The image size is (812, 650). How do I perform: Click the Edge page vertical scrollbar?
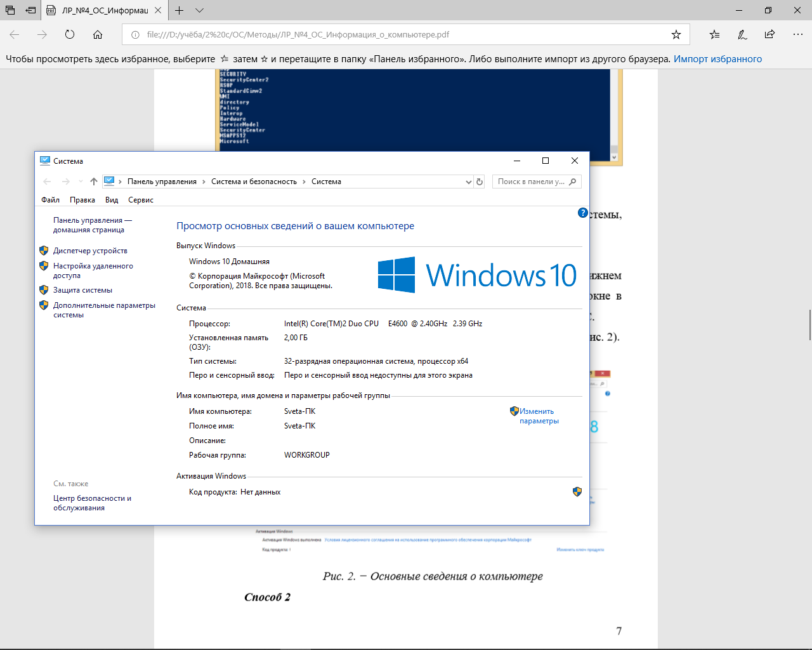[810, 325]
